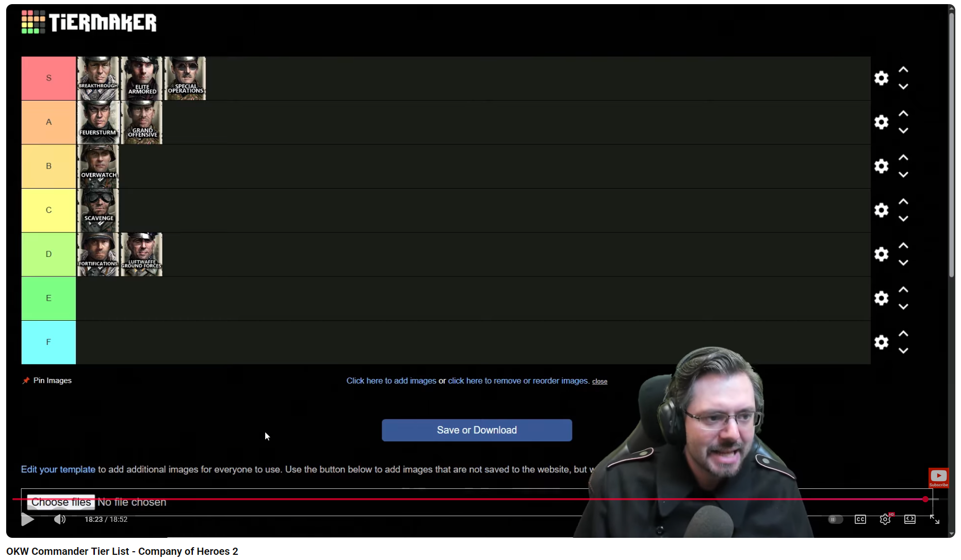Select the Overwatch commander portrait
This screenshot has height=560, width=961.
click(x=98, y=166)
